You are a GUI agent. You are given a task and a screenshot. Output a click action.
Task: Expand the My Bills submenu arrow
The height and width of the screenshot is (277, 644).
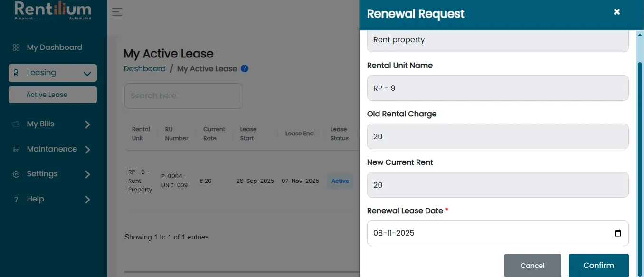[87, 124]
